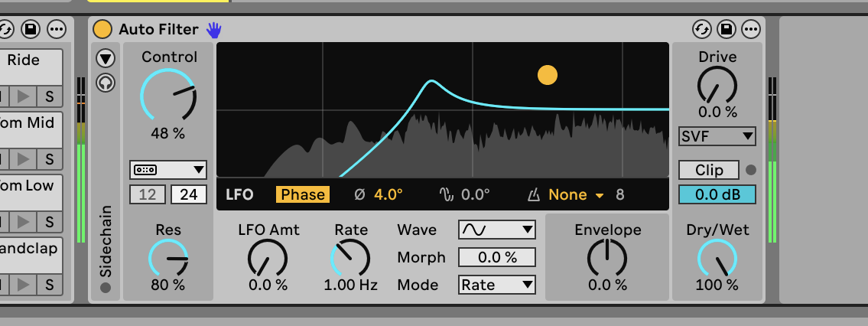This screenshot has height=326, width=868.
Task: Toggle the sidechain headphones listen icon
Action: tap(106, 83)
